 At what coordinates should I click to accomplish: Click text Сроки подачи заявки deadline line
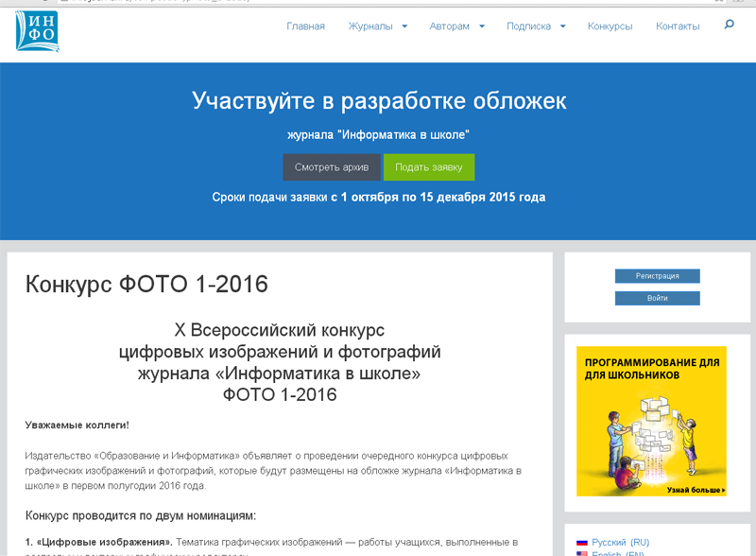coord(379,197)
